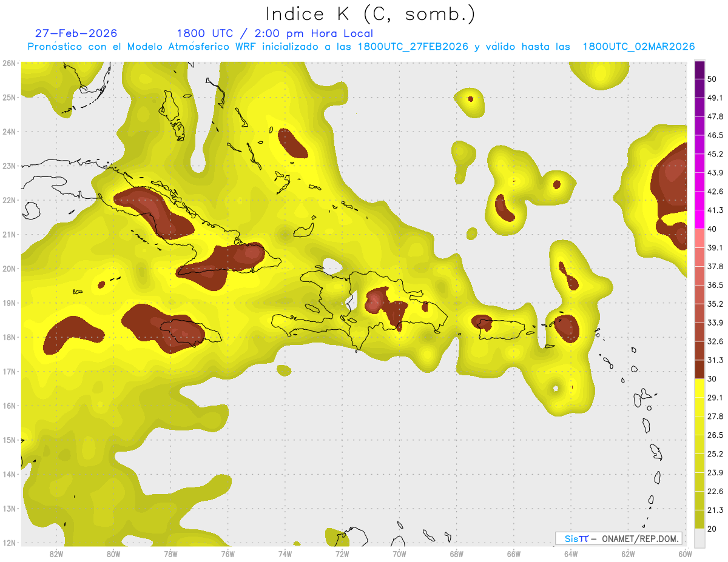Click the color scale value "40"
This screenshot has width=728, height=562.
(712, 229)
